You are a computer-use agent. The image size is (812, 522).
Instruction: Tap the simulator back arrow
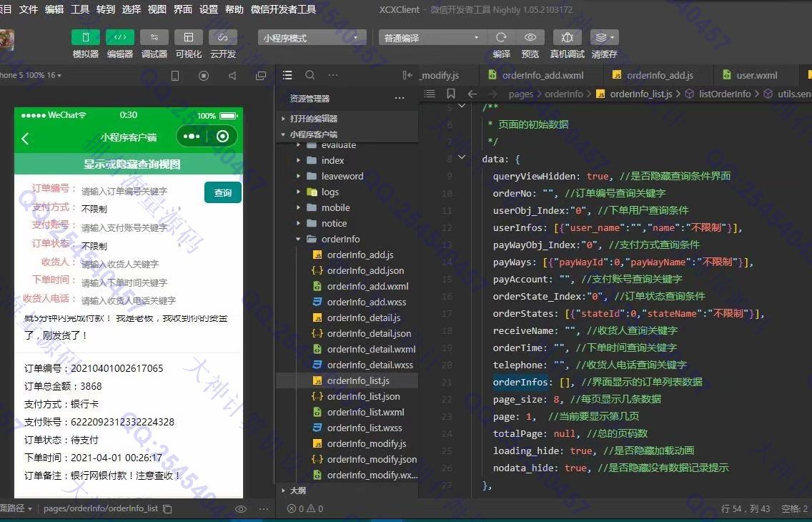tap(25, 138)
